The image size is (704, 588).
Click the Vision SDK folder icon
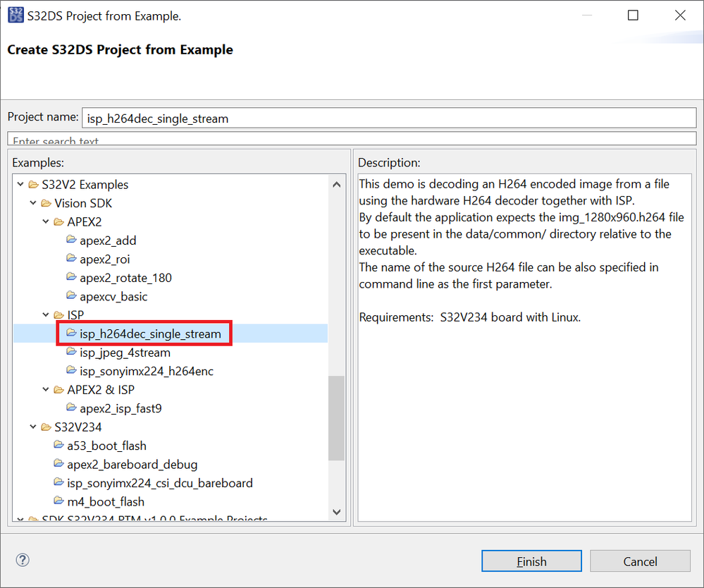(46, 203)
